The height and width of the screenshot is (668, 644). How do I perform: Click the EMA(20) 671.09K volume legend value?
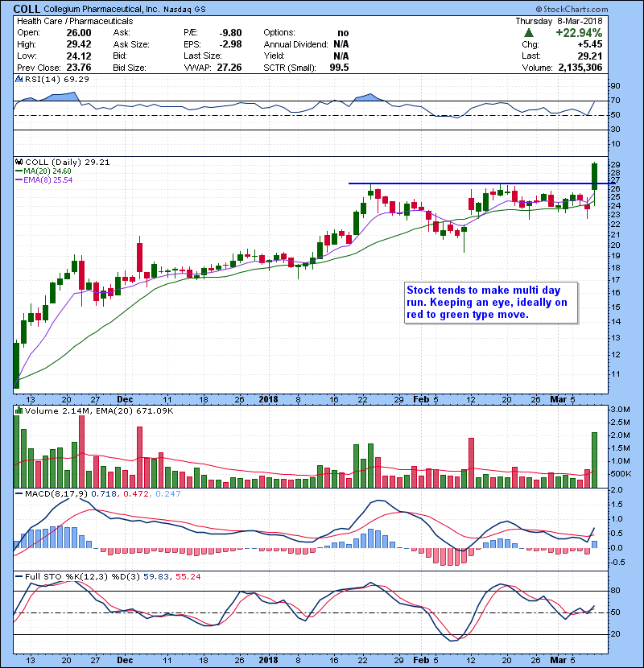[x=134, y=411]
